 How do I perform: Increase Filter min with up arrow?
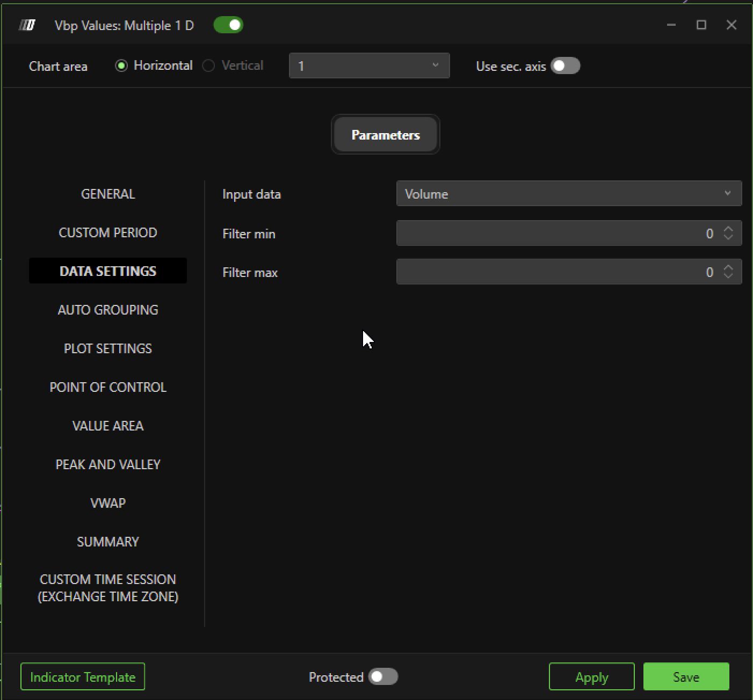click(728, 229)
